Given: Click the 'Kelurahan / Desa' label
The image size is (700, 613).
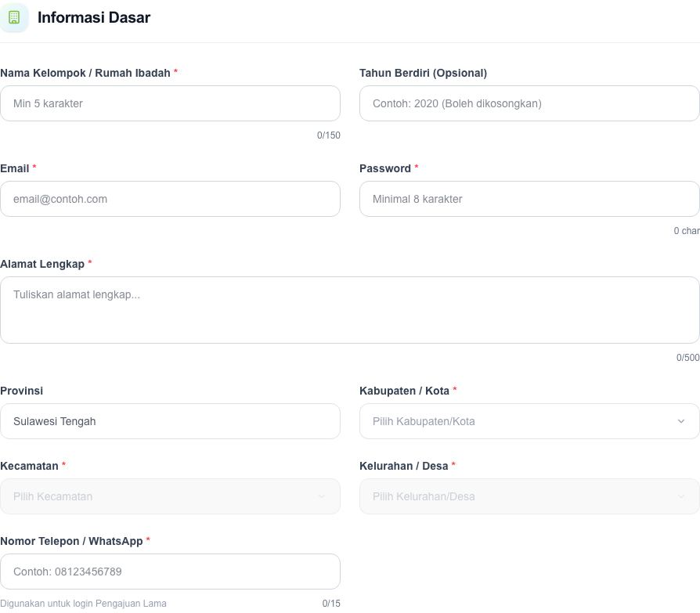Looking at the screenshot, I should pos(403,466).
